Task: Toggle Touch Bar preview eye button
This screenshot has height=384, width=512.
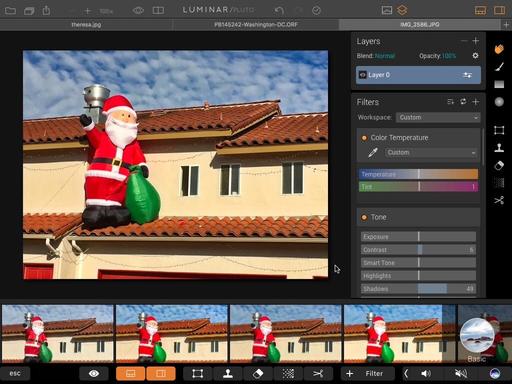Action: point(94,373)
